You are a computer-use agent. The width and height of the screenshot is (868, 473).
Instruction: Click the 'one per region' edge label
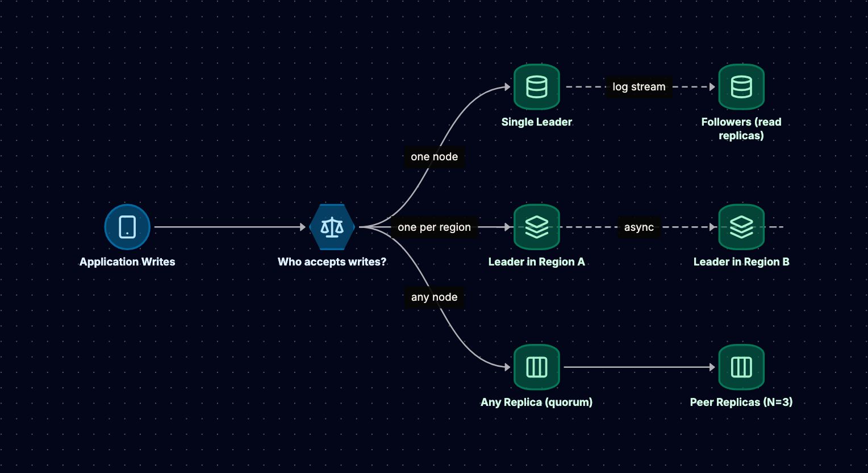point(435,227)
